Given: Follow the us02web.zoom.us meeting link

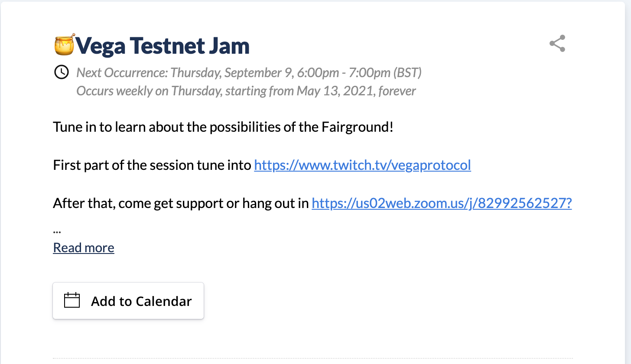Looking at the screenshot, I should [442, 203].
